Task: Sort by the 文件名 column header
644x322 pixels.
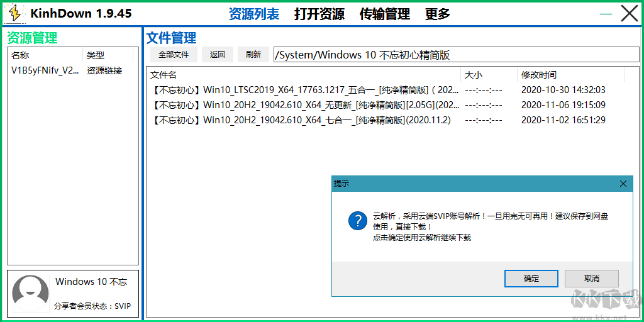Action: coord(304,75)
